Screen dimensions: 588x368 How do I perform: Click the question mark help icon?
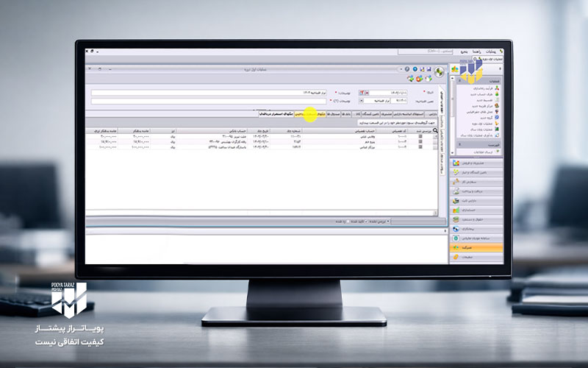click(407, 69)
